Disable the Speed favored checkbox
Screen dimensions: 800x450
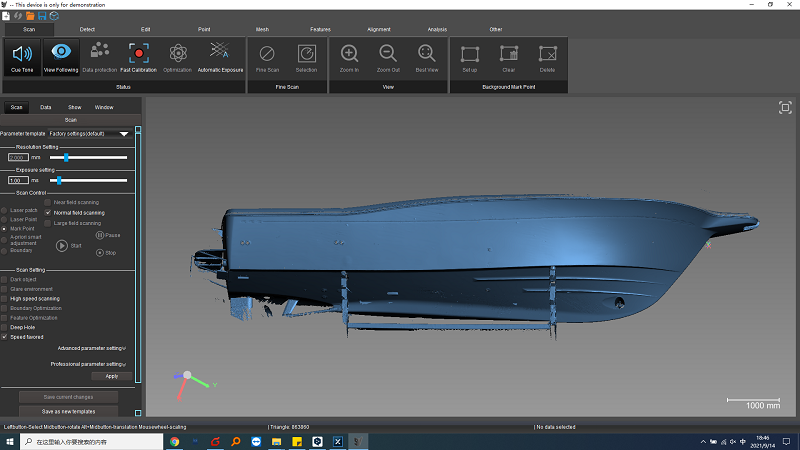click(x=4, y=337)
